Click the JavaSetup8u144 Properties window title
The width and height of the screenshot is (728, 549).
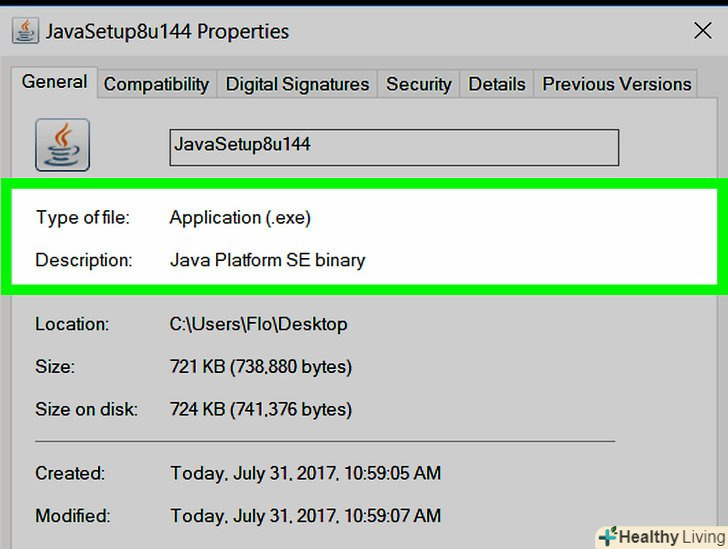(x=167, y=31)
